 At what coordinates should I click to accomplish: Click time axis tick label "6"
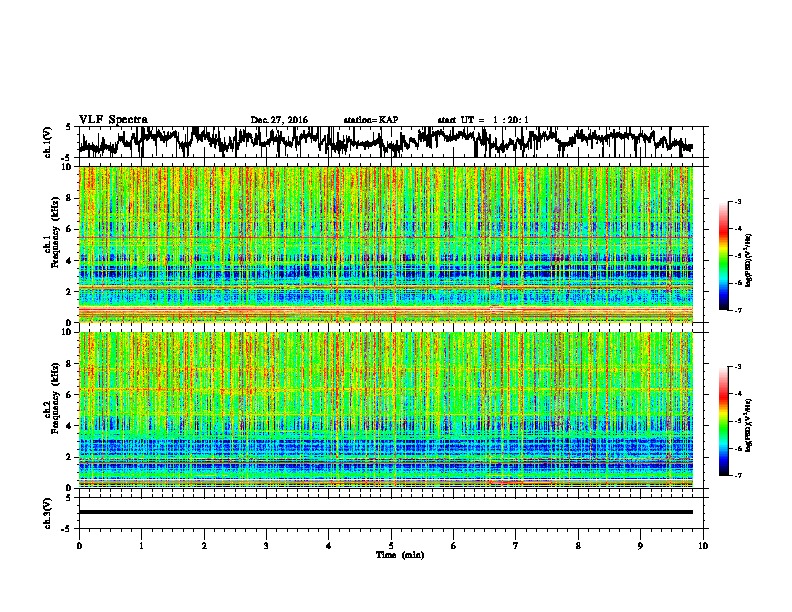454,546
